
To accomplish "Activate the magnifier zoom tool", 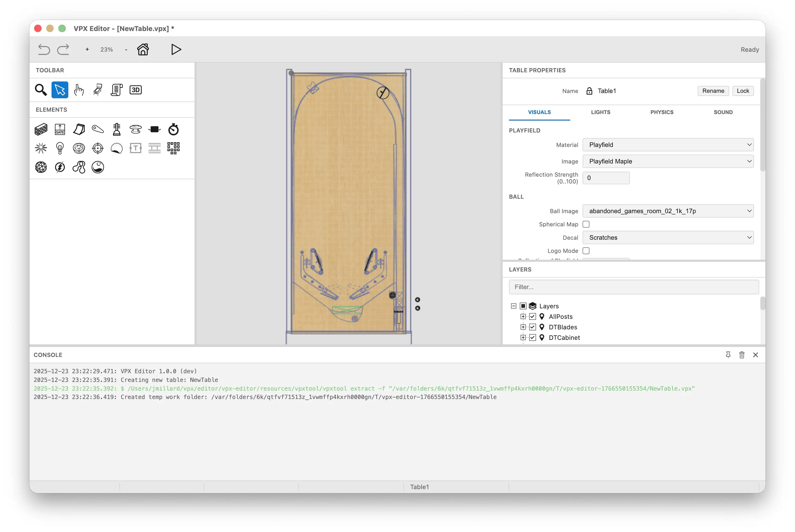I will coord(41,90).
